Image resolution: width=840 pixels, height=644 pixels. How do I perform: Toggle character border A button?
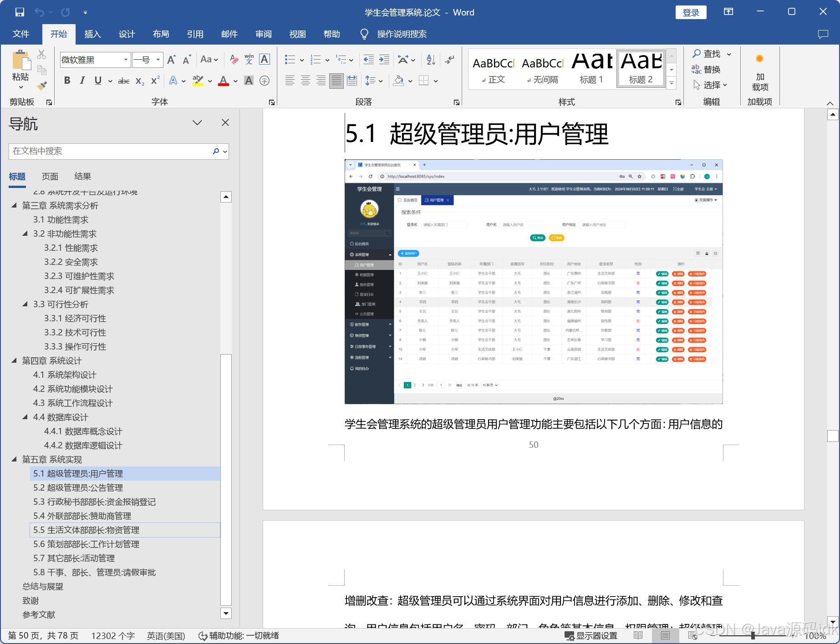[x=265, y=60]
